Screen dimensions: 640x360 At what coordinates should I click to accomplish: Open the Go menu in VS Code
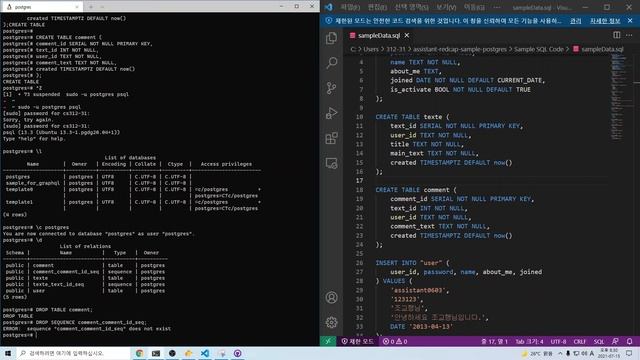coord(474,7)
